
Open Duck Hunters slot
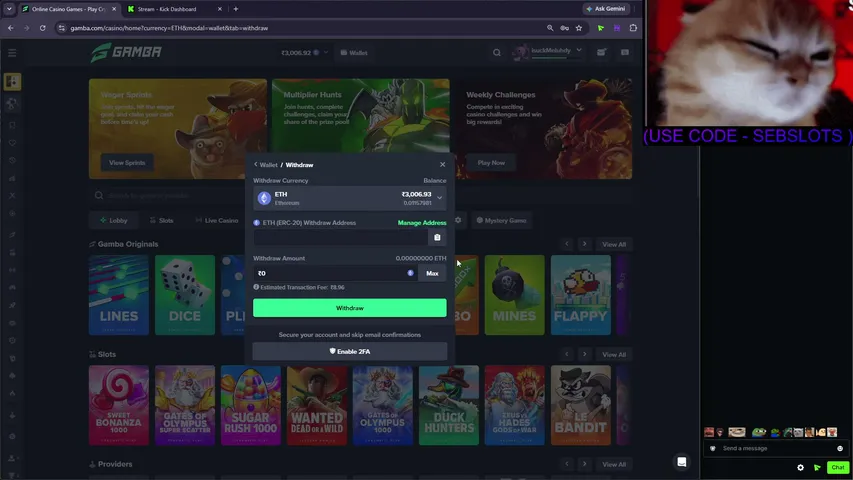(449, 405)
